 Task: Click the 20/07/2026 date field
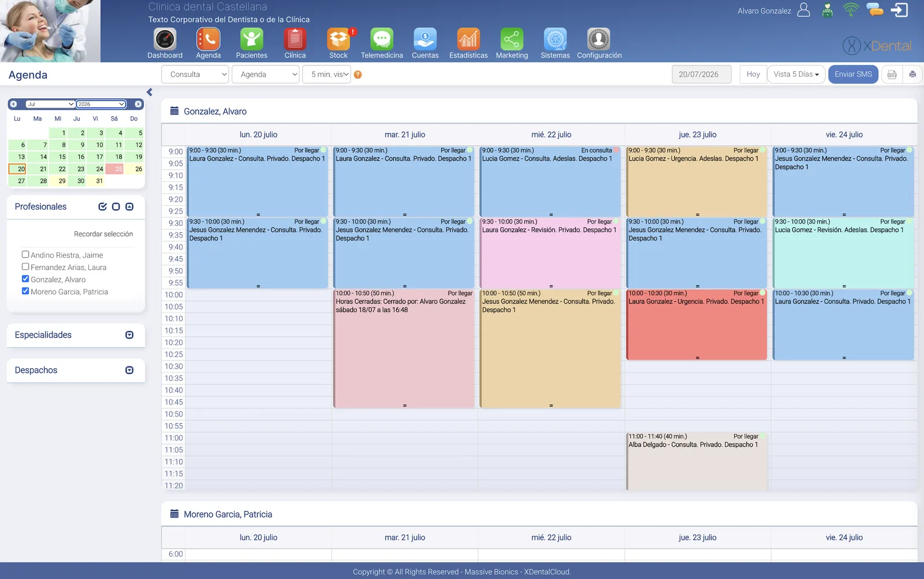[x=702, y=75]
